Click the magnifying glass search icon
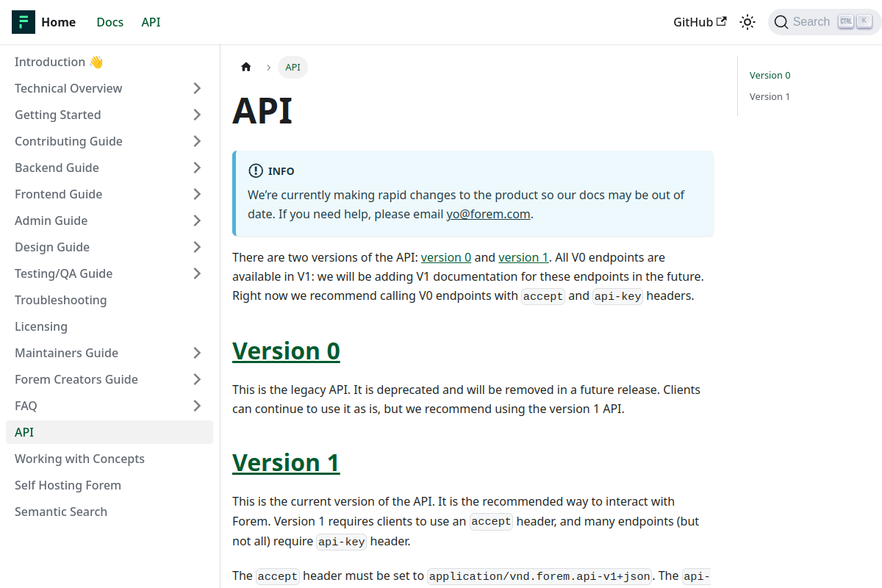The height and width of the screenshot is (588, 882). click(781, 22)
